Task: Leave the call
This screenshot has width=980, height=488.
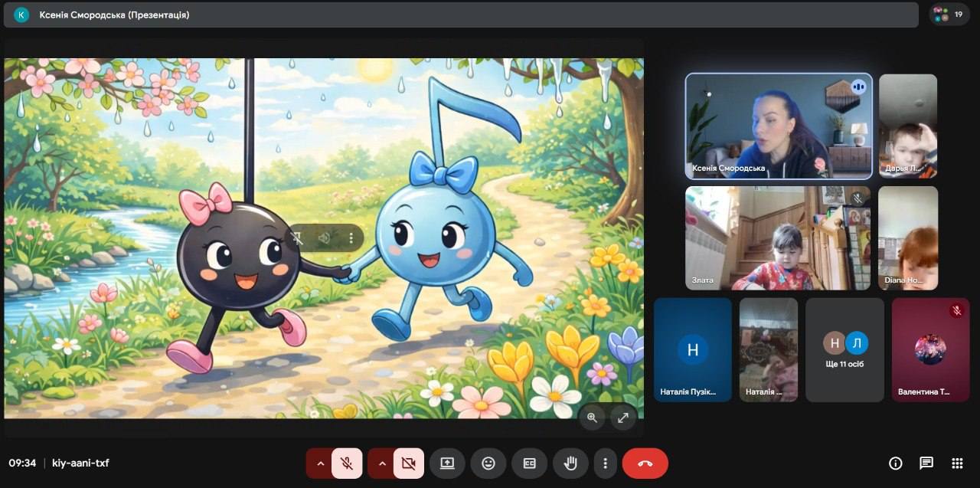Action: click(645, 463)
